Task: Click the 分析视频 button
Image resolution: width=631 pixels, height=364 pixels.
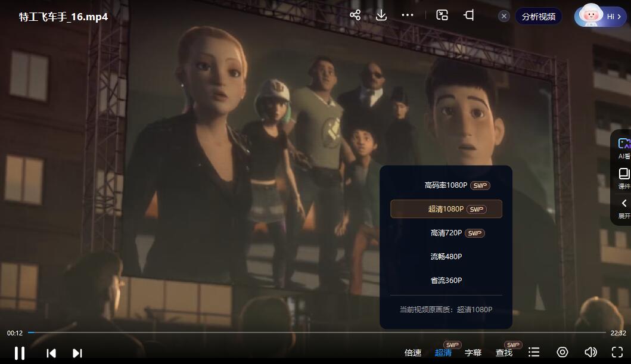Action: click(x=539, y=17)
